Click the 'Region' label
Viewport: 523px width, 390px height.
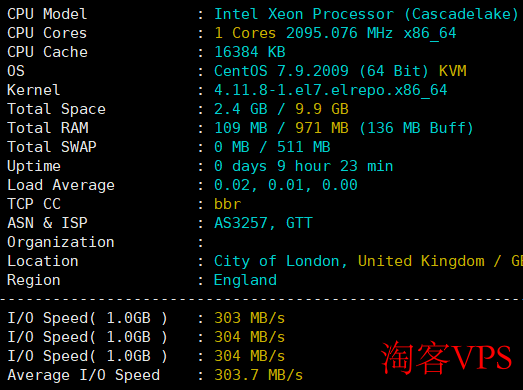coord(34,281)
